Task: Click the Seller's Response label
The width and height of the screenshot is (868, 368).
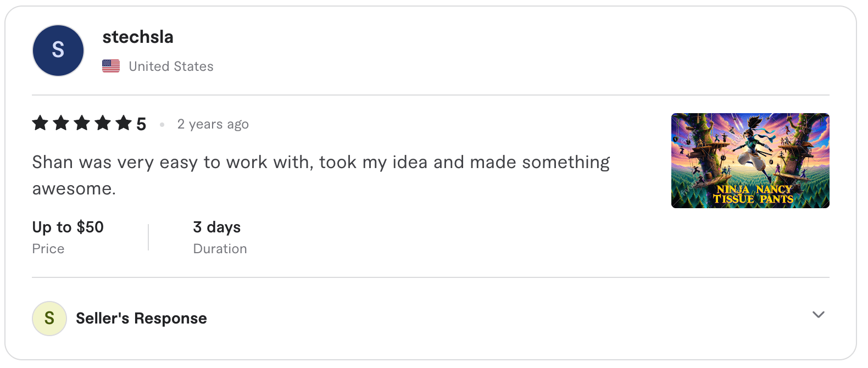Action: (141, 319)
